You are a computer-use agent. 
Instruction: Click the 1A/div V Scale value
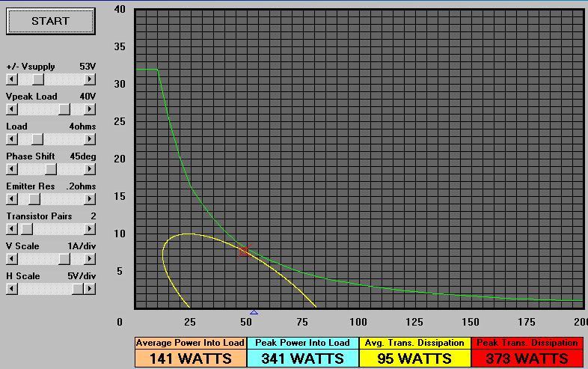point(82,246)
